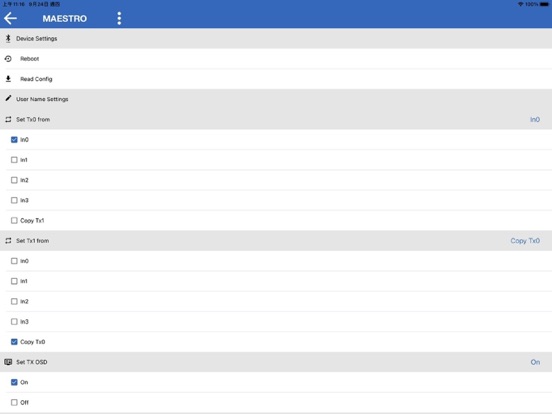Uncheck the Copy Tx0 checkbox
This screenshot has height=414, width=552.
[14, 342]
